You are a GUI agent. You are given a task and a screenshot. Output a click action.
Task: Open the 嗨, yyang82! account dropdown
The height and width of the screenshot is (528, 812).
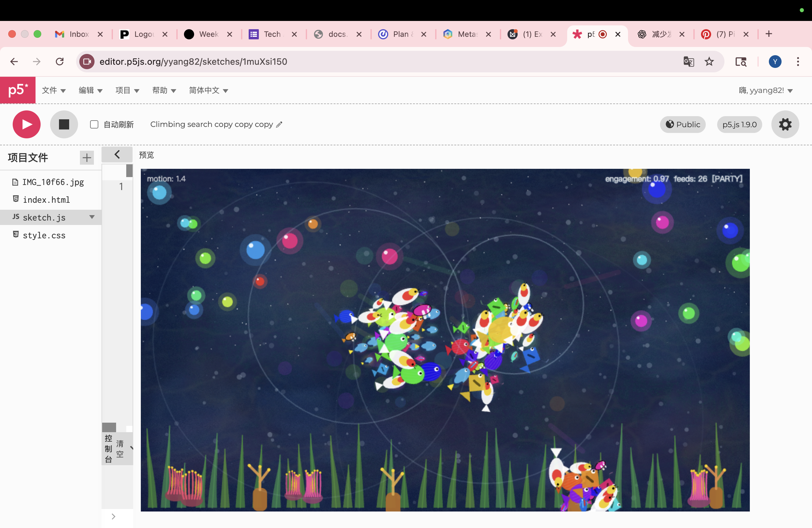[765, 90]
